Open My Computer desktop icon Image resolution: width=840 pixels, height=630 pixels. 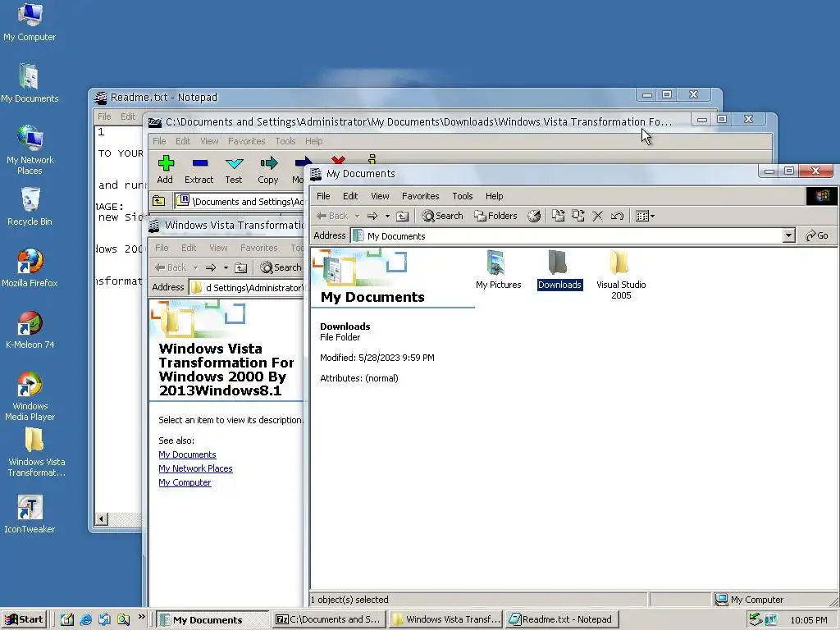click(30, 22)
